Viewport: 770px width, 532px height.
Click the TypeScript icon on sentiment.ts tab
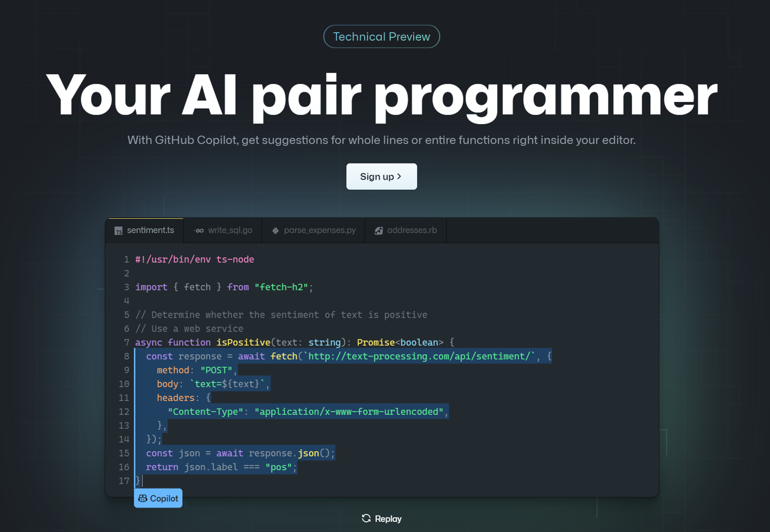click(x=118, y=231)
